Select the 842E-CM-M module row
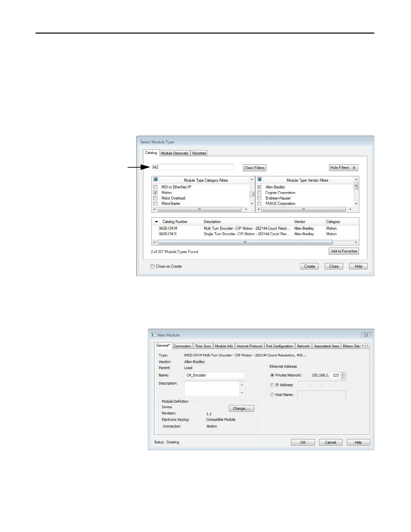The height and width of the screenshot is (532, 411). [255, 228]
